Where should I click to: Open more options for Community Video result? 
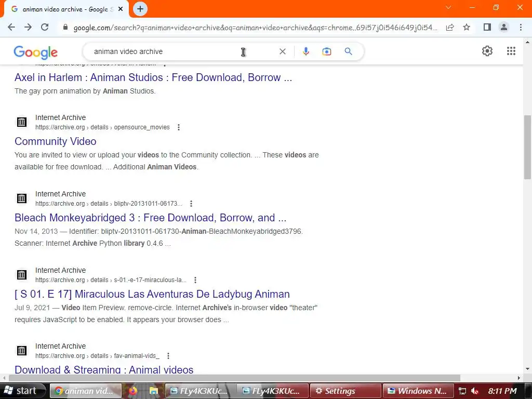179,127
